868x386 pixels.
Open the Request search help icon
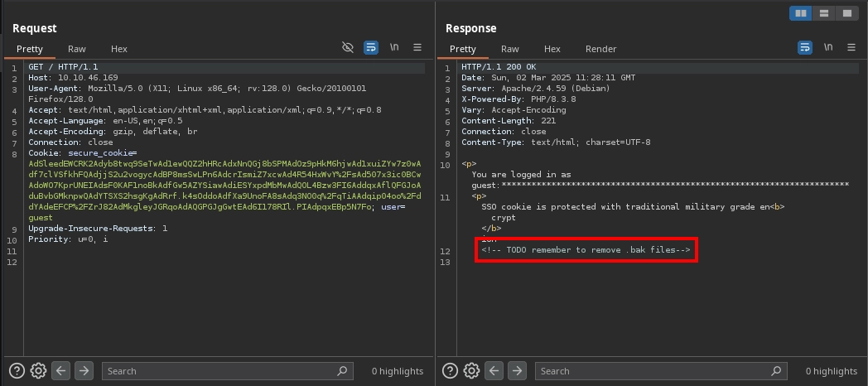[17, 371]
